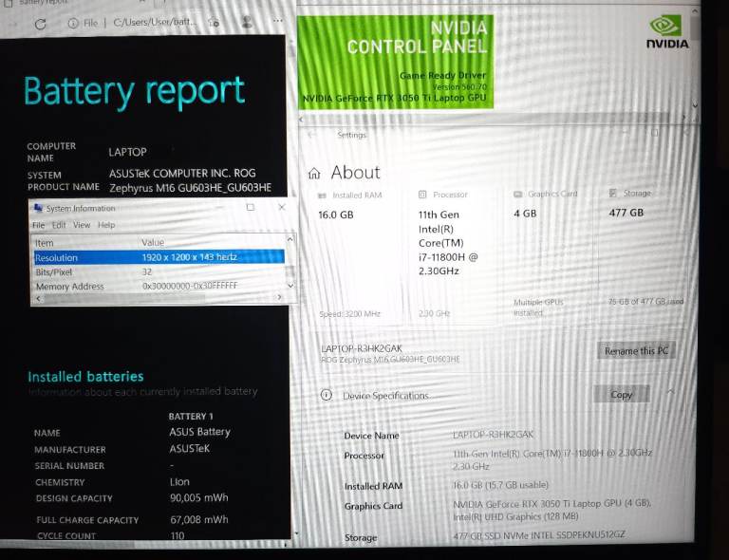Click the NVIDIA Control Panel green banner

click(x=395, y=62)
